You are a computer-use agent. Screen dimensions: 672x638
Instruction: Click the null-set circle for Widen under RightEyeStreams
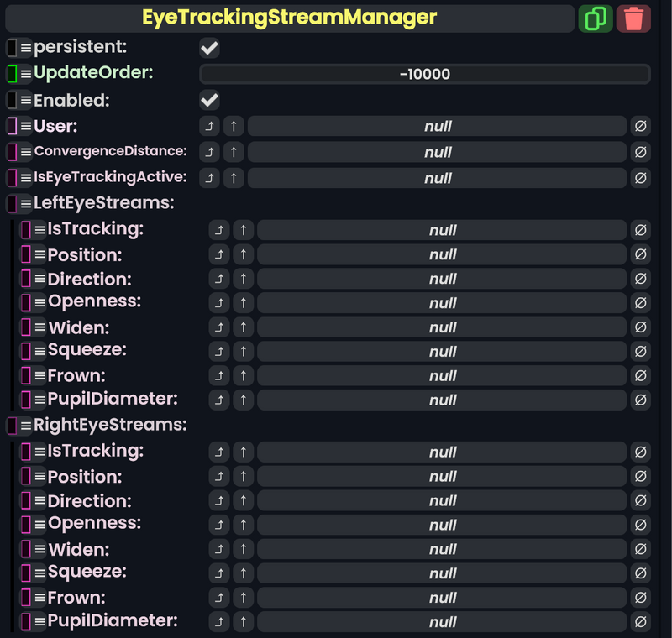tap(641, 548)
